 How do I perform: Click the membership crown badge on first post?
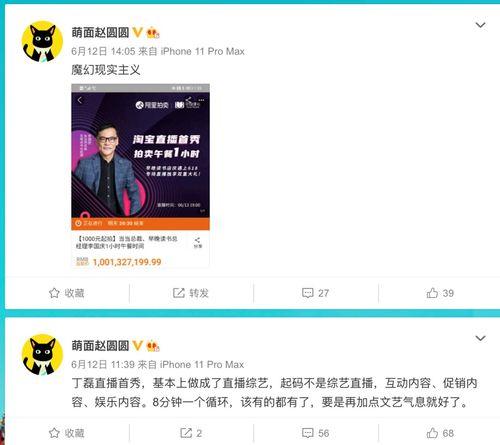(x=153, y=33)
